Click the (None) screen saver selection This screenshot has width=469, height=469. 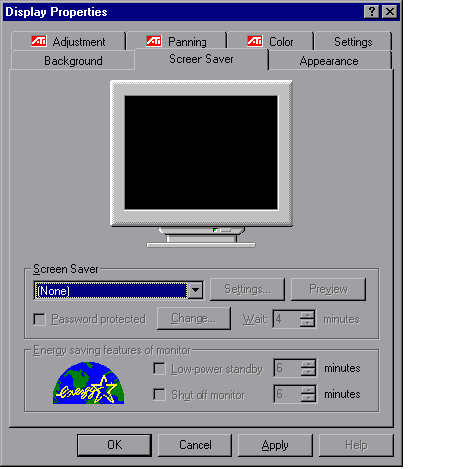pyautogui.click(x=111, y=290)
